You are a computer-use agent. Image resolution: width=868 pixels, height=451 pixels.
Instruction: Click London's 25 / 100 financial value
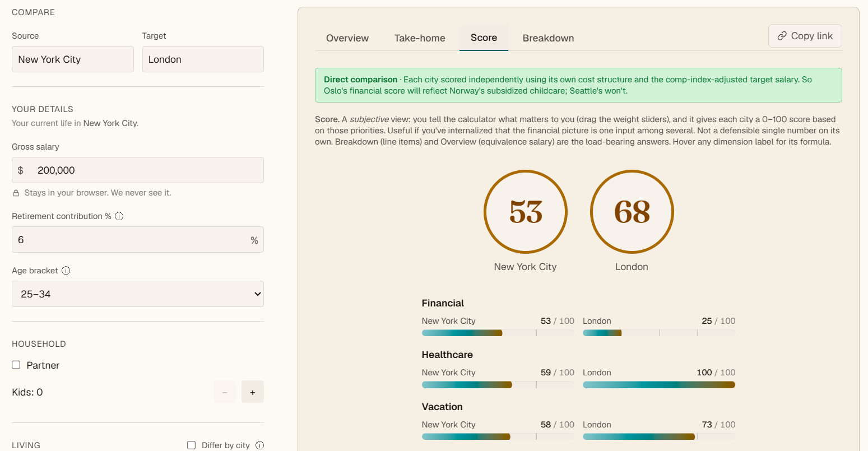click(718, 321)
